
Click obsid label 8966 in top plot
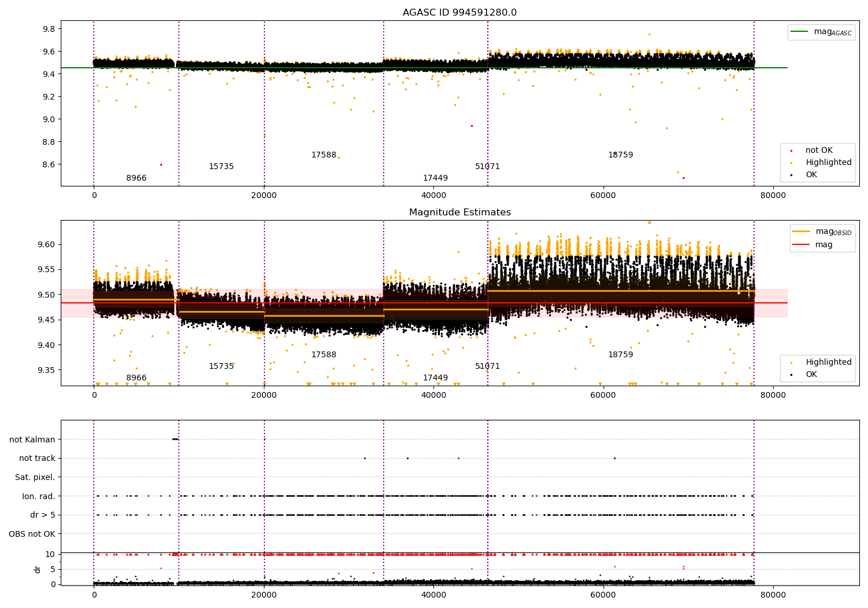point(137,178)
